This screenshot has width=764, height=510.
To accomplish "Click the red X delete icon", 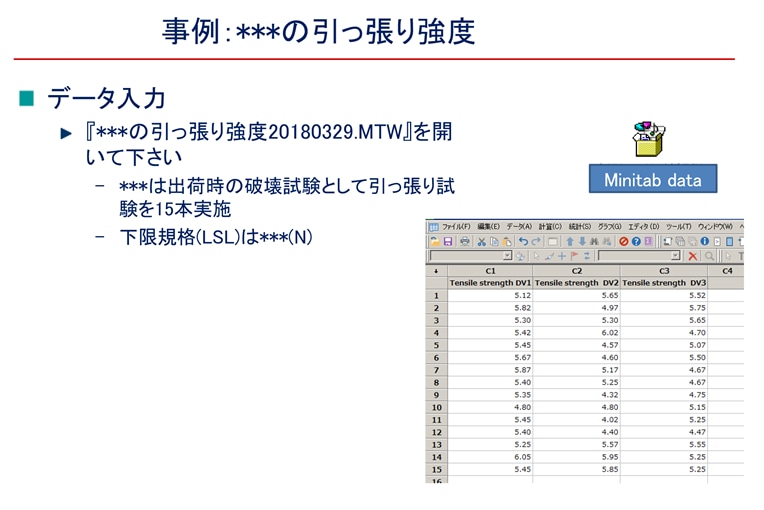I will click(x=693, y=256).
